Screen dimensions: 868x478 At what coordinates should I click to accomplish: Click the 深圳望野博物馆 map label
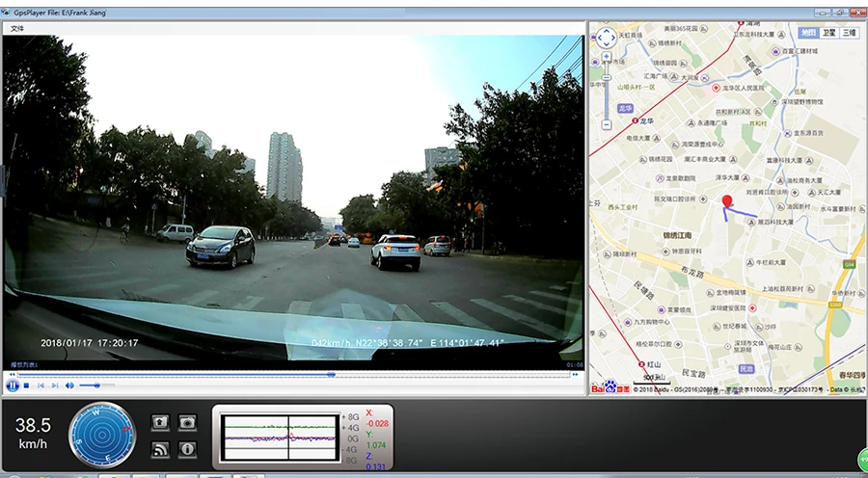[x=801, y=102]
